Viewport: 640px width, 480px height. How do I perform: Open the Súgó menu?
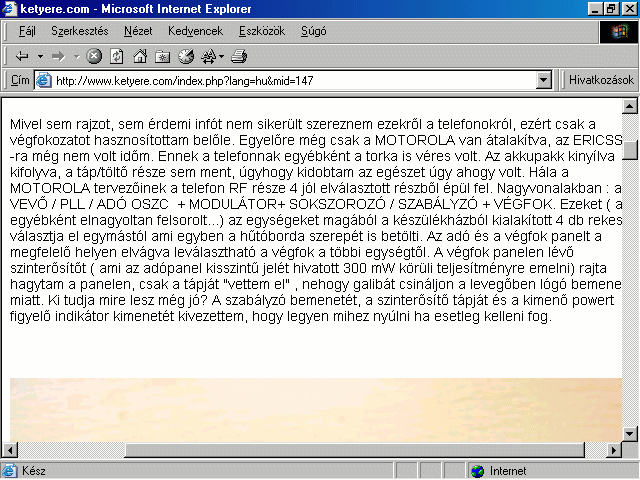(313, 31)
